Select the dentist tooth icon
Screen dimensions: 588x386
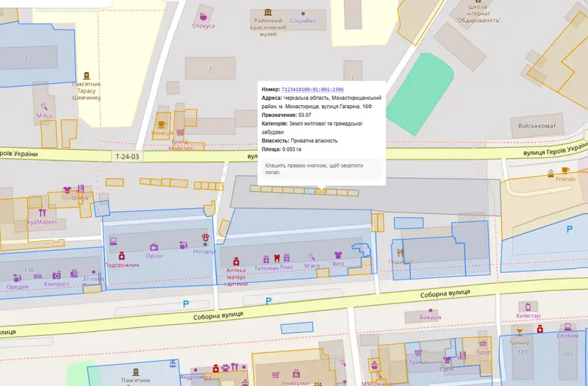tap(277, 258)
